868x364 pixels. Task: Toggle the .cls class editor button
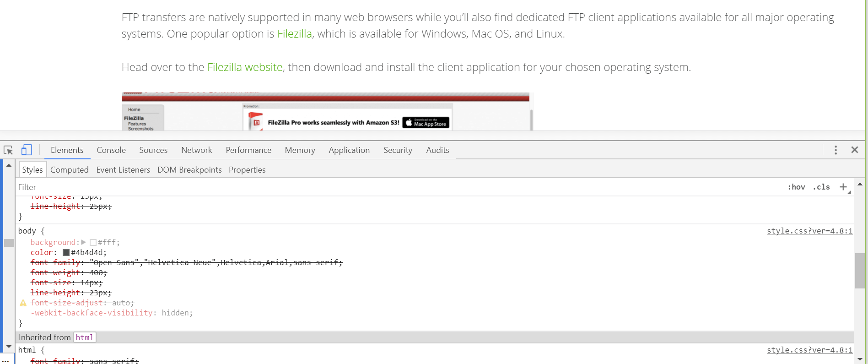pyautogui.click(x=821, y=187)
